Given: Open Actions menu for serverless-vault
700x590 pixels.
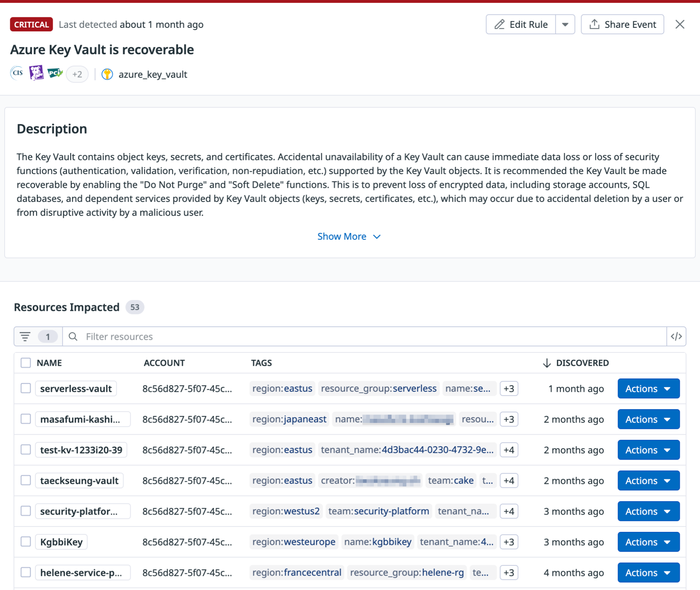Looking at the screenshot, I should coord(648,389).
